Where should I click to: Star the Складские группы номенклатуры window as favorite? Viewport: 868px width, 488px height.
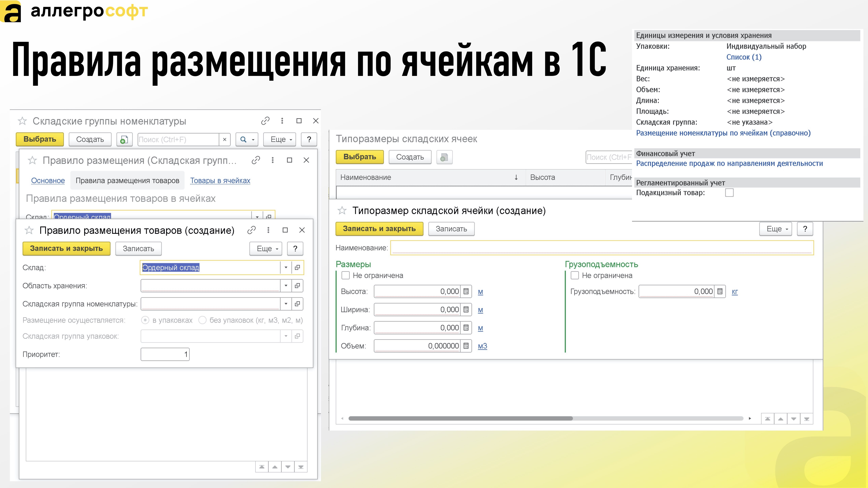(22, 121)
